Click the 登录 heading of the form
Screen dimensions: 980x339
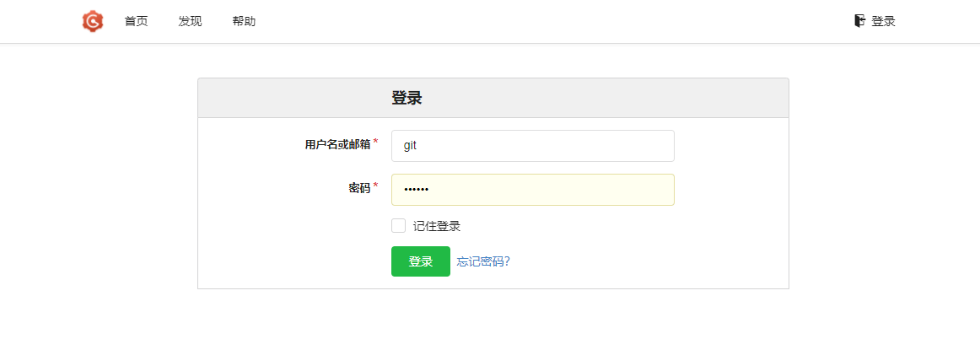[x=407, y=98]
